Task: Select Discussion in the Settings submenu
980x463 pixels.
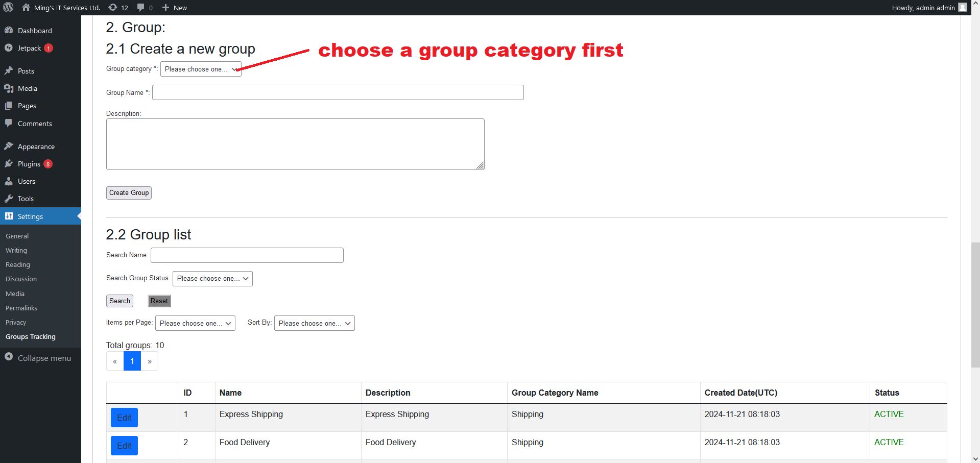Action: tap(21, 279)
